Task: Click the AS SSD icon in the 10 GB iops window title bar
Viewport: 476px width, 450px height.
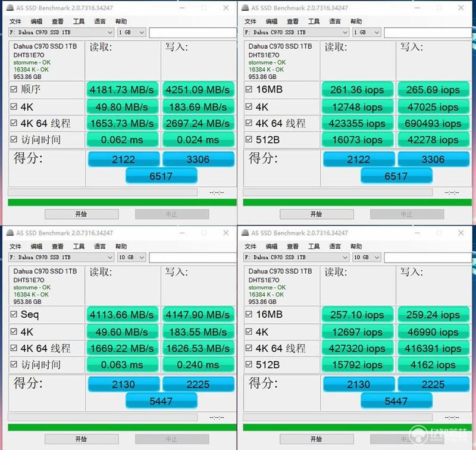Action: tap(245, 233)
